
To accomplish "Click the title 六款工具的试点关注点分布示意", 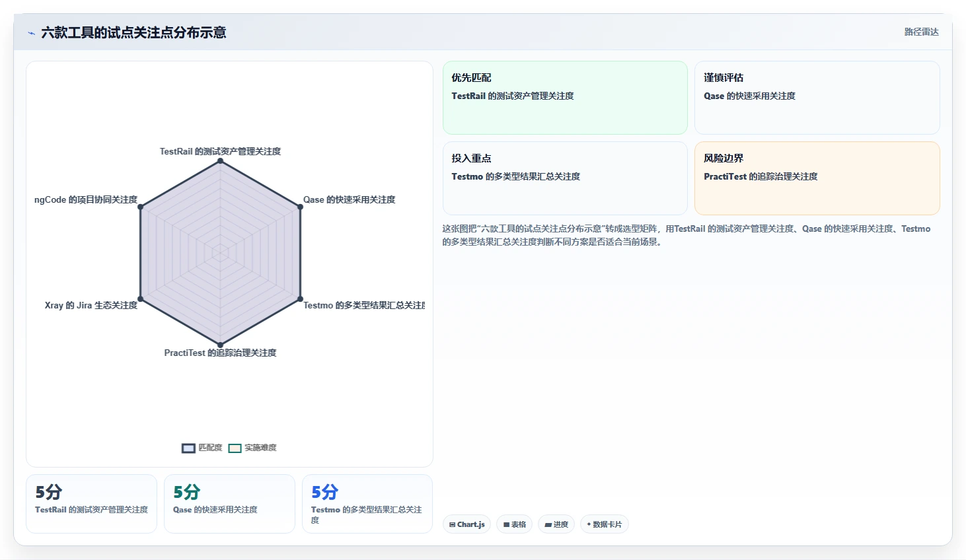I will click(x=133, y=32).
